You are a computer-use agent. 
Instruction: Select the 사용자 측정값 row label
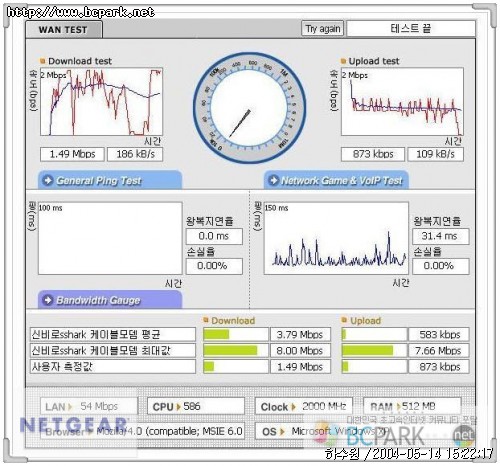tap(113, 367)
